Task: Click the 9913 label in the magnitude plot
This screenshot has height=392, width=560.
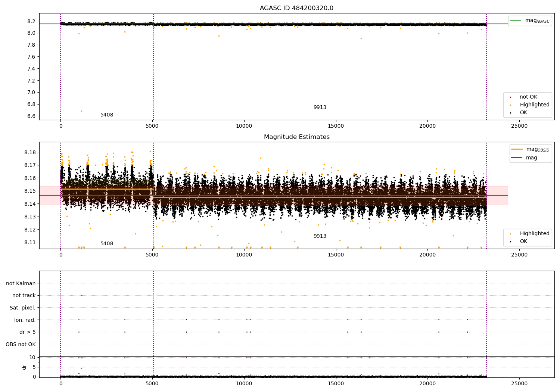Action: click(320, 236)
